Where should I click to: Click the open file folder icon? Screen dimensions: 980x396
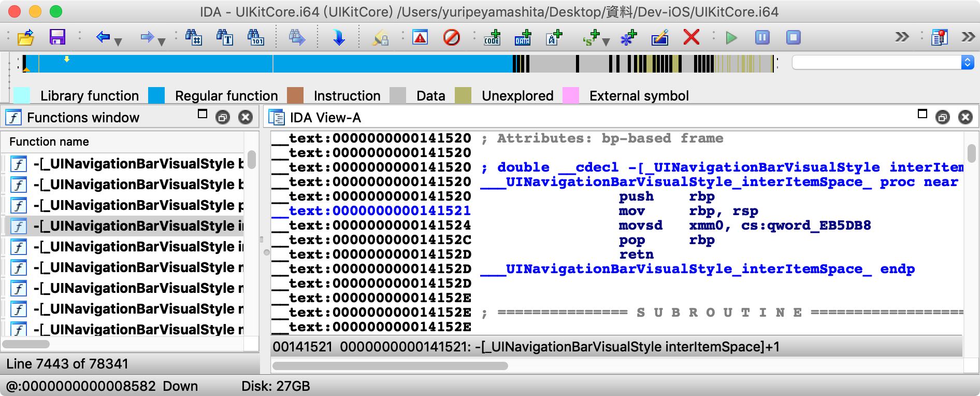[26, 38]
